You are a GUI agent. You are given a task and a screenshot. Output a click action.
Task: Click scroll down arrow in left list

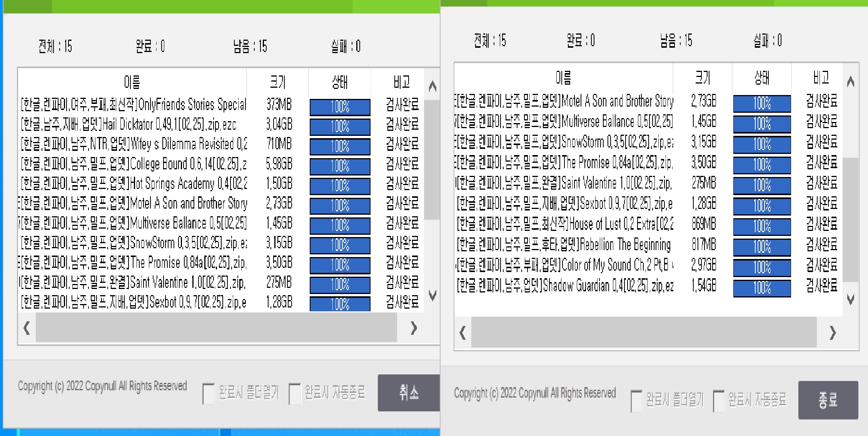[432, 296]
